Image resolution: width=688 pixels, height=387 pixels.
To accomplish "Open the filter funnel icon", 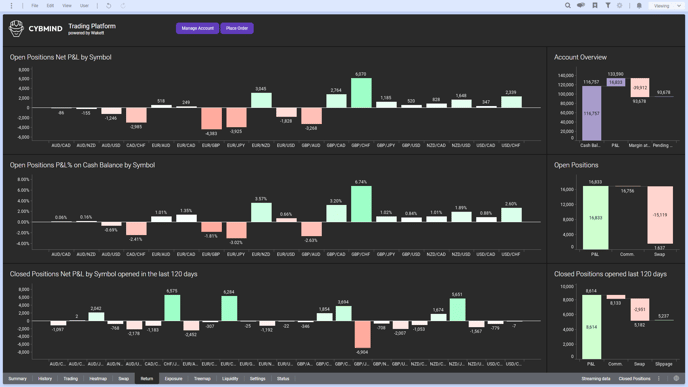I will 608,6.
